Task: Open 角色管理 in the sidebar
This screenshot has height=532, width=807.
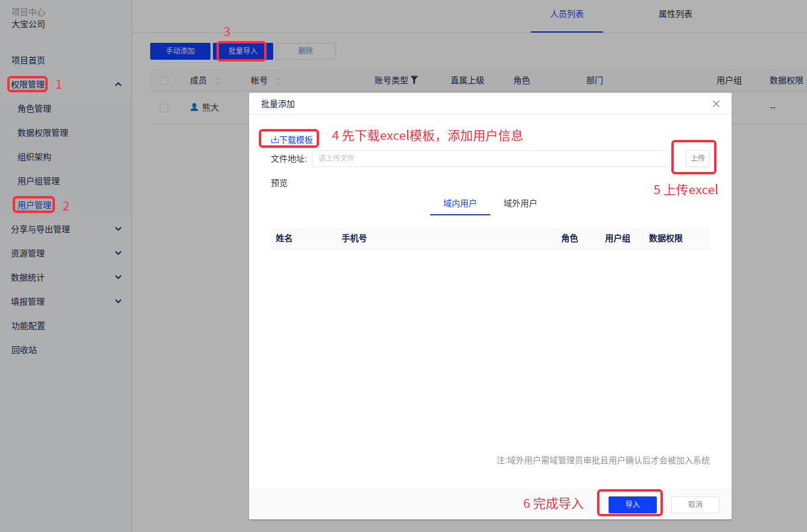Action: click(x=34, y=109)
